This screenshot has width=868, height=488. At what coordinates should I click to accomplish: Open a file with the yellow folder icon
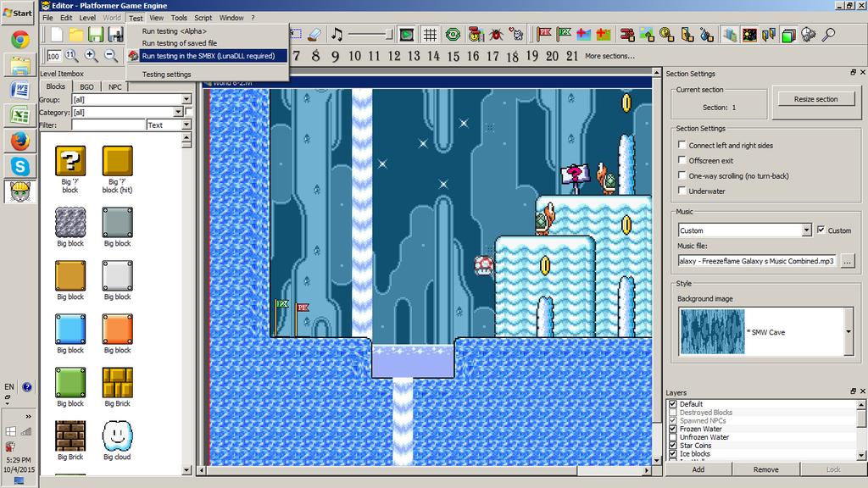click(x=75, y=35)
